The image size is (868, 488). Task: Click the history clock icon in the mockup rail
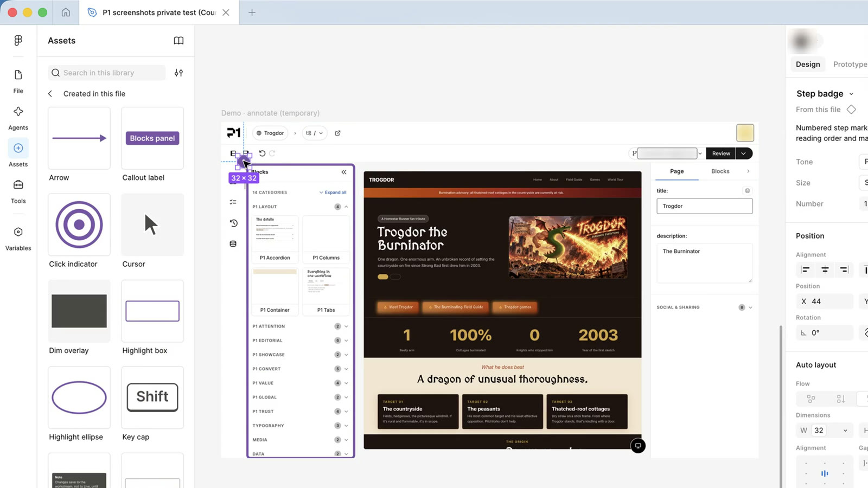coord(233,223)
